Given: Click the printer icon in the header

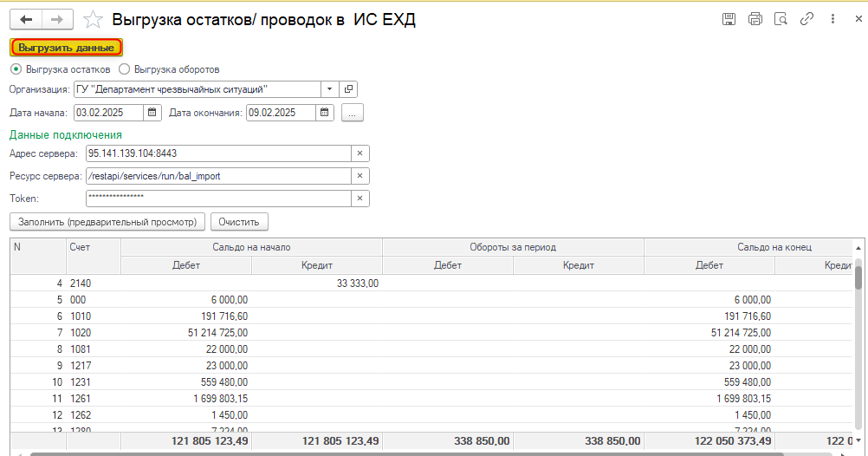Looking at the screenshot, I should coord(755,19).
